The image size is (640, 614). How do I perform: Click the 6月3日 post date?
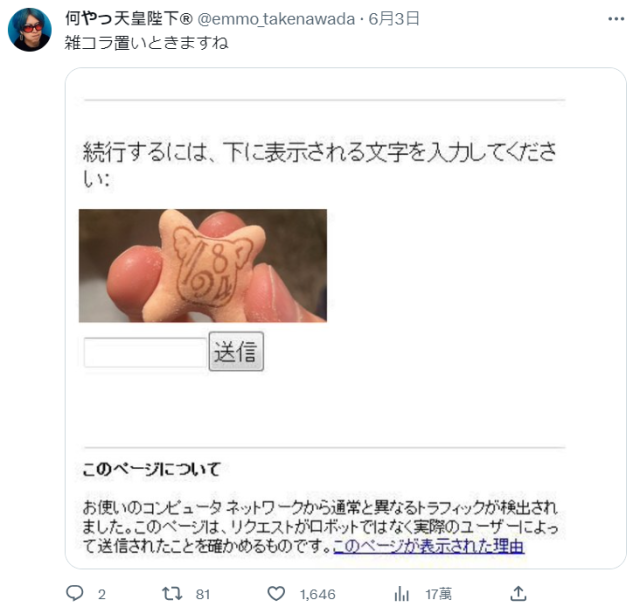coord(394,19)
